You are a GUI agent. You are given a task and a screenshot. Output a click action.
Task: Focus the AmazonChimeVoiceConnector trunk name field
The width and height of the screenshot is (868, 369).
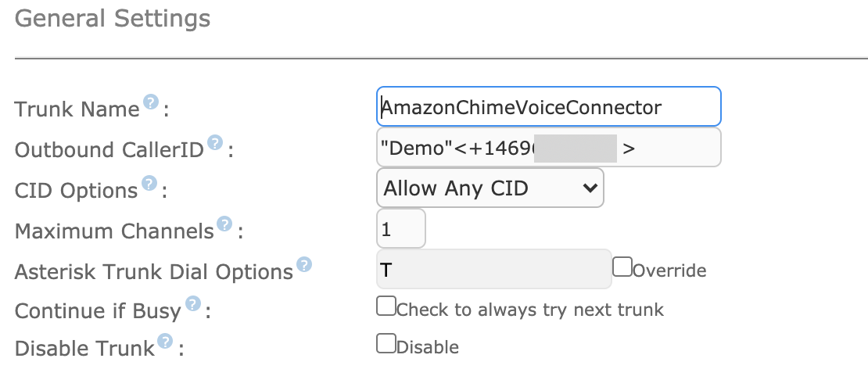coord(549,106)
